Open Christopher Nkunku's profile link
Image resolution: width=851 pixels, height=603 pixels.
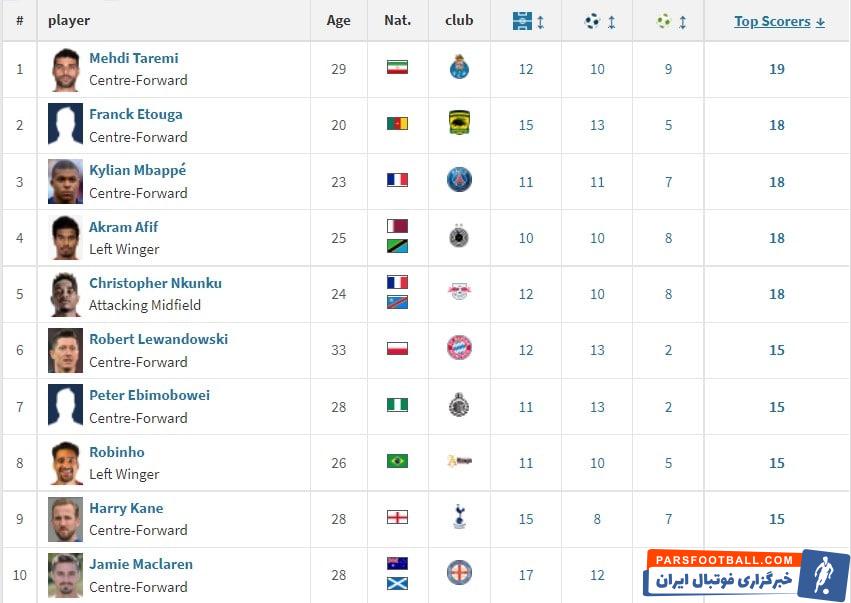[155, 283]
